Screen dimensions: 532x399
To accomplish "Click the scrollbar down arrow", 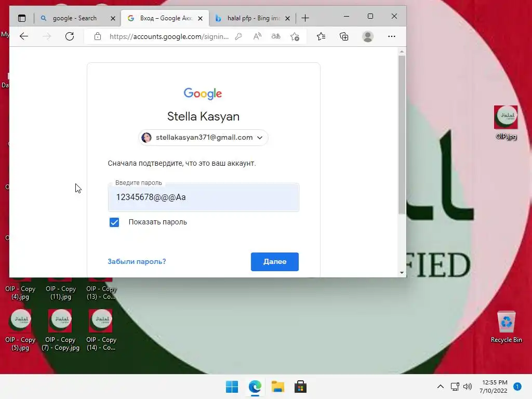I will coord(402,272).
